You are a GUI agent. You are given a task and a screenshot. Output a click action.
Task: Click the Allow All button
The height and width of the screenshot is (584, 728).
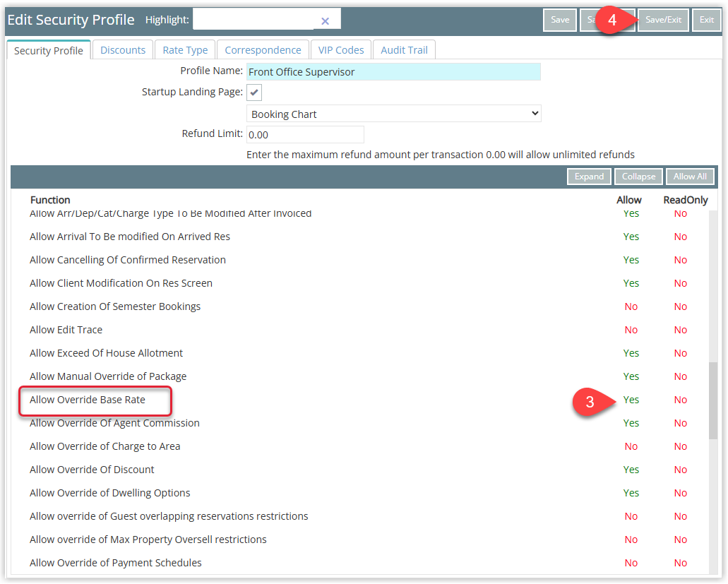click(690, 177)
